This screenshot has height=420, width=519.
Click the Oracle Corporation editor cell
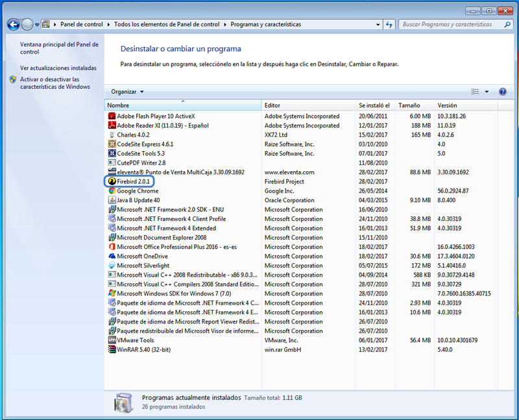pos(289,200)
